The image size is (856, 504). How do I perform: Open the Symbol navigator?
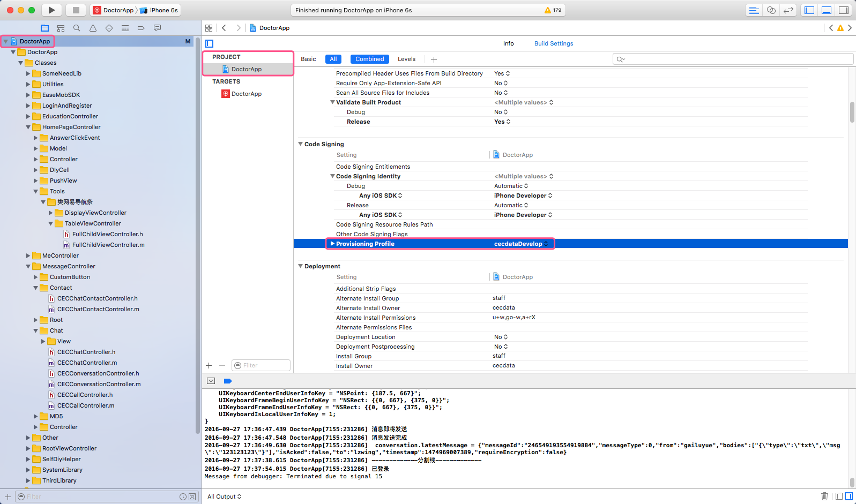61,28
